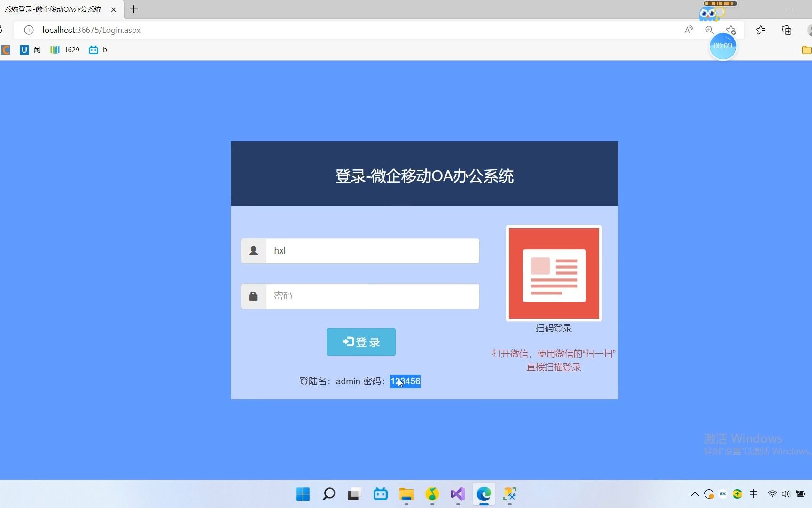The image size is (812, 508).
Task: Open Microsoft Edge on taskbar
Action: (x=484, y=494)
